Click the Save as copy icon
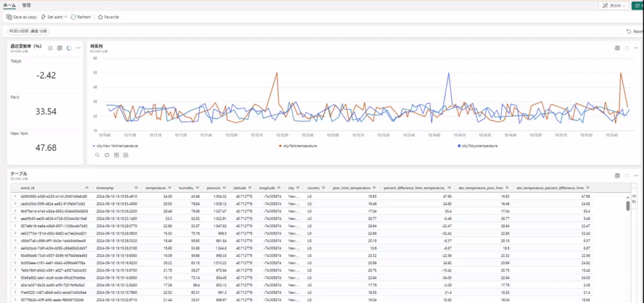This screenshot has width=644, height=303. (9, 17)
